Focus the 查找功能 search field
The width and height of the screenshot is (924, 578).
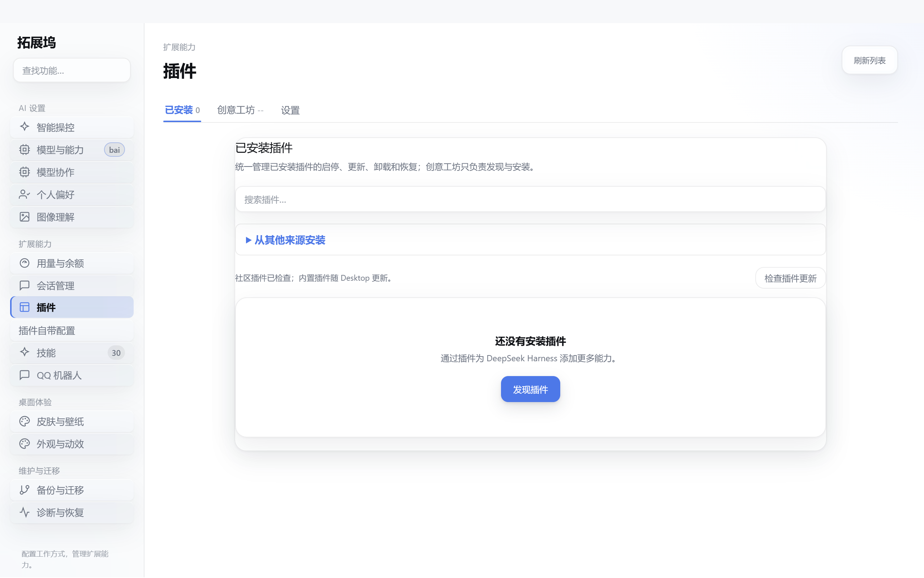coord(72,70)
